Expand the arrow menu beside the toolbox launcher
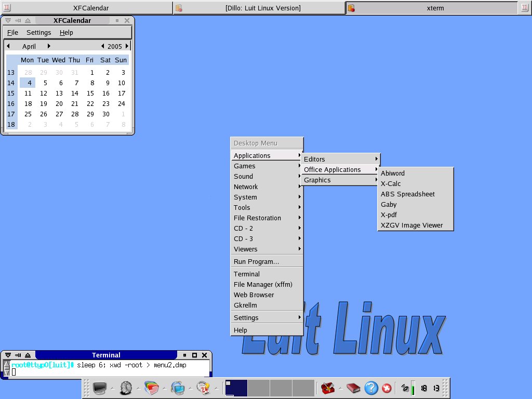 click(x=340, y=388)
